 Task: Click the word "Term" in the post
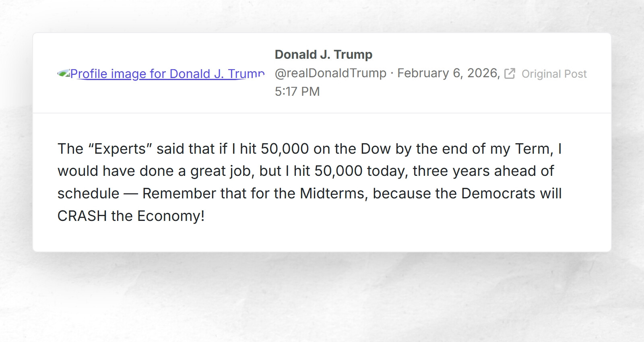(534, 149)
